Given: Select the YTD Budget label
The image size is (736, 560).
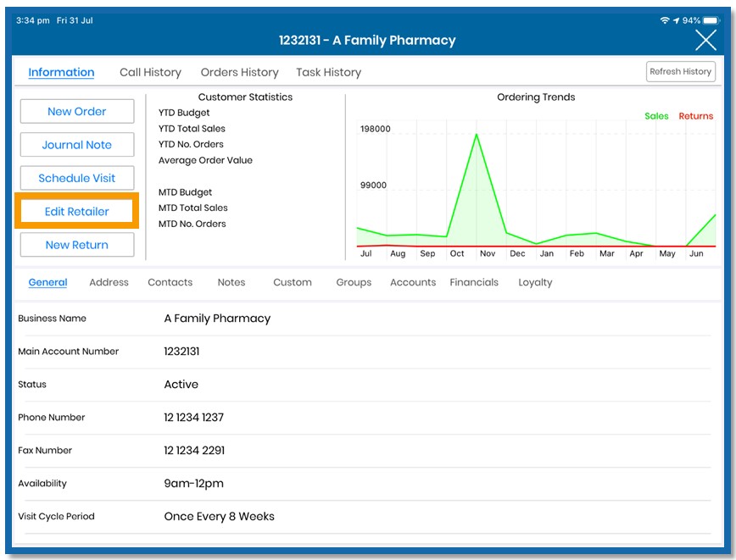Looking at the screenshot, I should (x=184, y=113).
